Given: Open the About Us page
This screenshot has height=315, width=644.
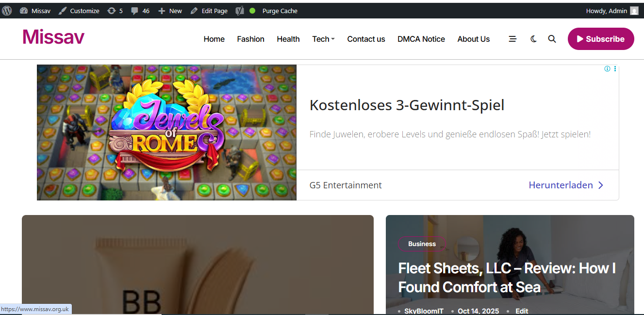Looking at the screenshot, I should pos(474,39).
